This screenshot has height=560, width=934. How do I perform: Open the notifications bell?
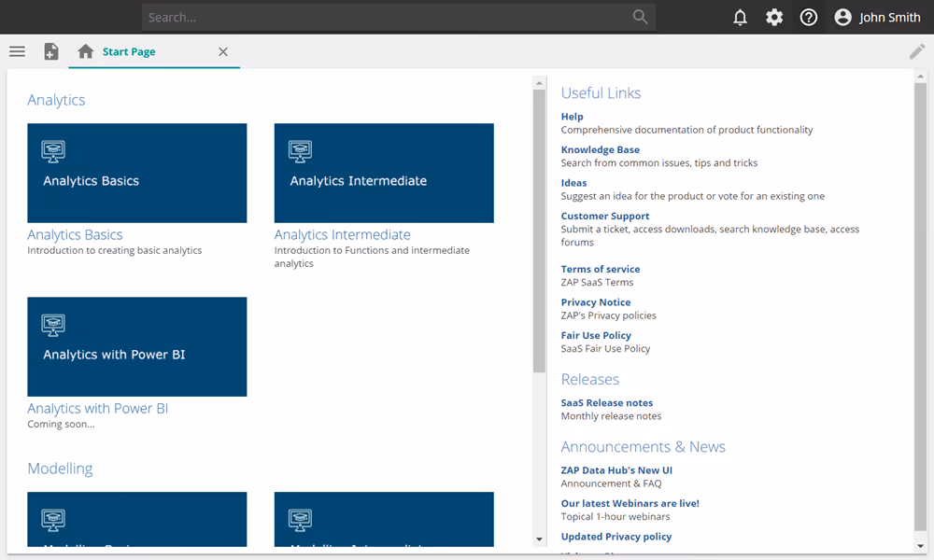click(x=740, y=17)
